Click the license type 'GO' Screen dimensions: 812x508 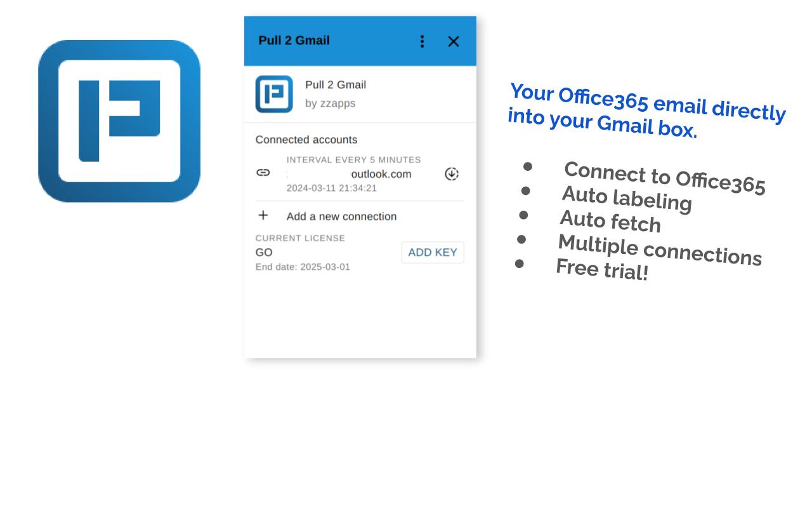(264, 253)
